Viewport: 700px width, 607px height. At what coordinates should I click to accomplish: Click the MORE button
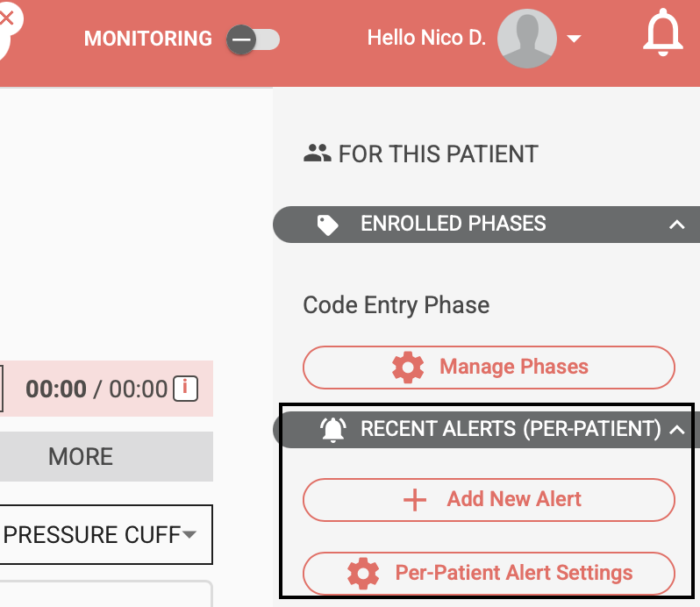[81, 456]
